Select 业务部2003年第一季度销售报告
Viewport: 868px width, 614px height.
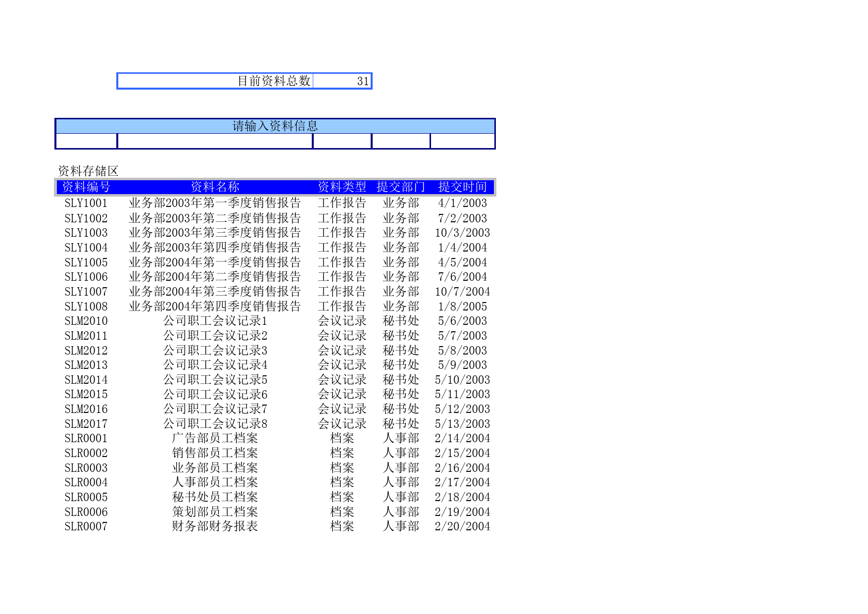(x=215, y=203)
